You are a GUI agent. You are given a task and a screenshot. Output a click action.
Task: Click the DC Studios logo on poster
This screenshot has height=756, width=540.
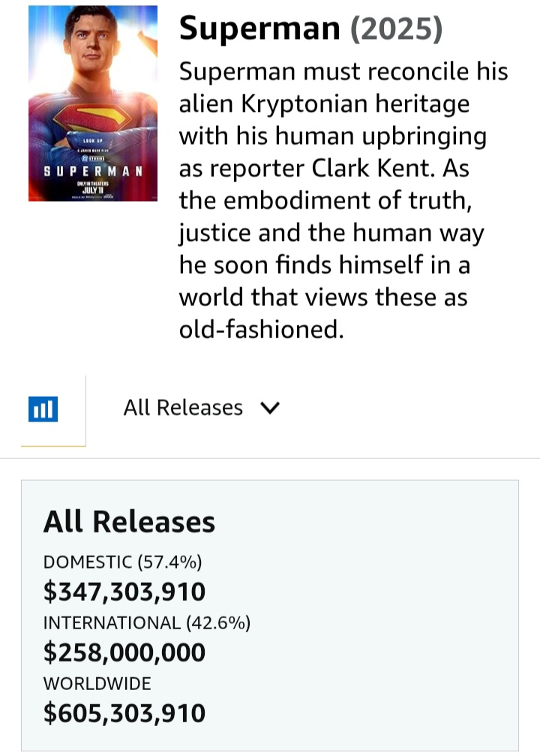(92, 158)
